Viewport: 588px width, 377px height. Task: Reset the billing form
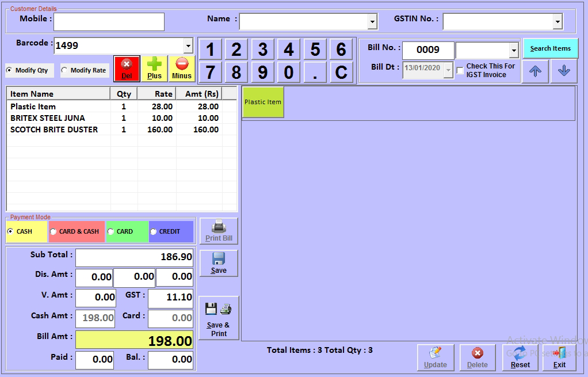point(520,357)
